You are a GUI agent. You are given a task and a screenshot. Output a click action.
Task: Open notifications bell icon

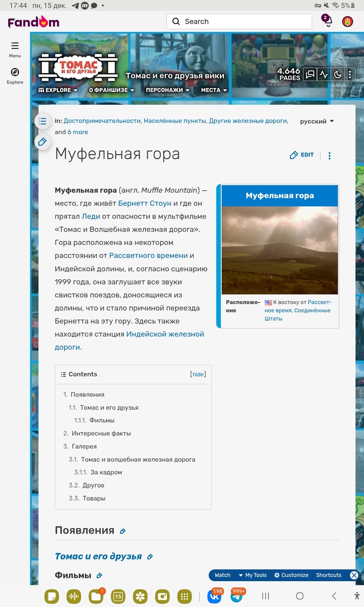pyautogui.click(x=327, y=22)
